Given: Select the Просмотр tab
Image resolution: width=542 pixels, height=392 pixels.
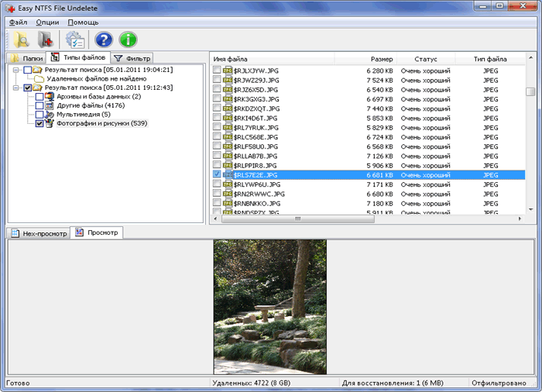Looking at the screenshot, I should pyautogui.click(x=97, y=232).
